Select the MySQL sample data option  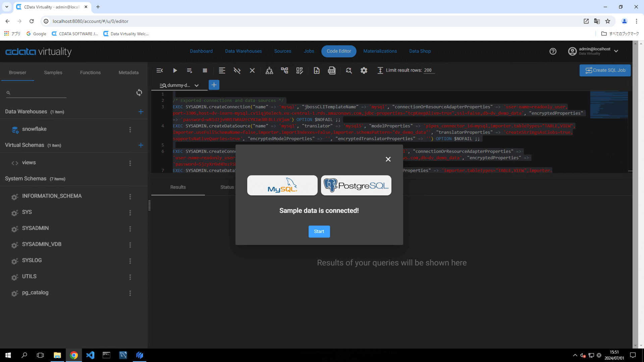[282, 185]
